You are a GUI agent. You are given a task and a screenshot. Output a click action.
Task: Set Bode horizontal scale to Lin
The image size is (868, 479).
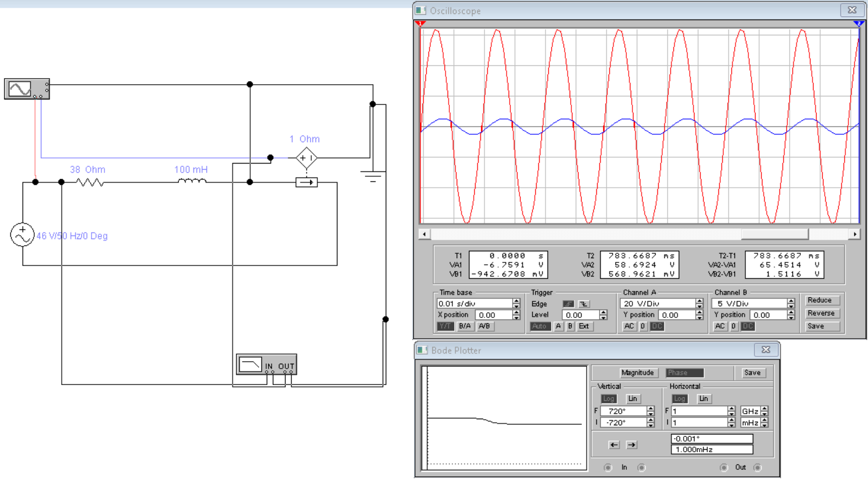[x=704, y=398]
